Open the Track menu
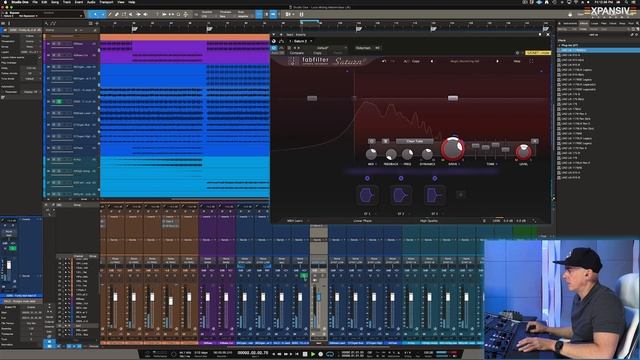This screenshot has width=640, height=360. point(67,2)
